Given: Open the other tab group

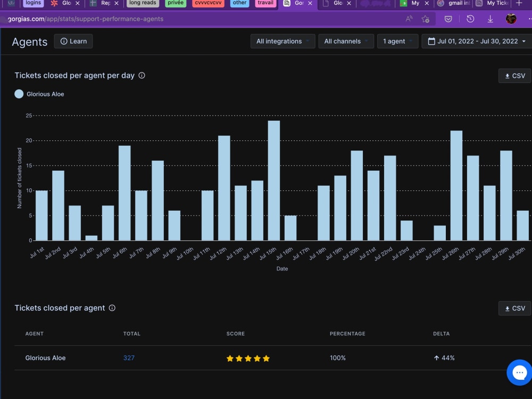Looking at the screenshot, I should point(239,3).
